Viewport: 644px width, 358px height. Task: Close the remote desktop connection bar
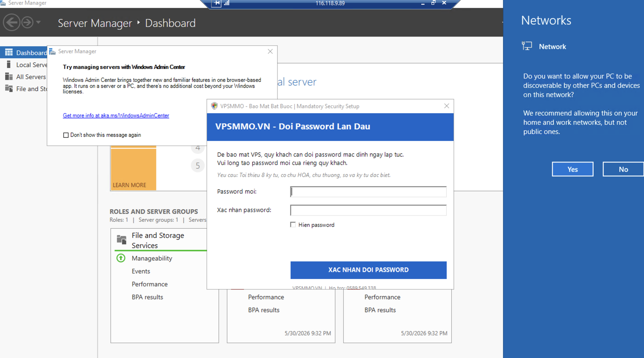coord(444,3)
